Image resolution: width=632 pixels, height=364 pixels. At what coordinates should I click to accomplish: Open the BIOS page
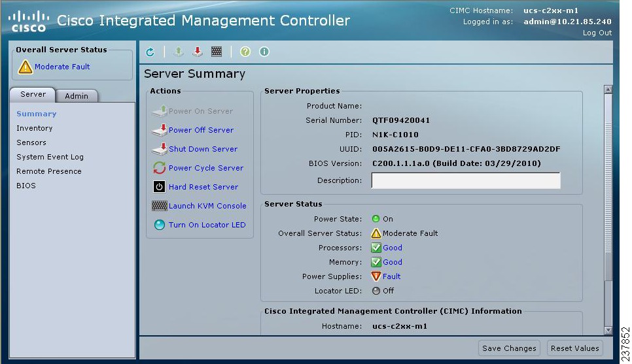[26, 186]
